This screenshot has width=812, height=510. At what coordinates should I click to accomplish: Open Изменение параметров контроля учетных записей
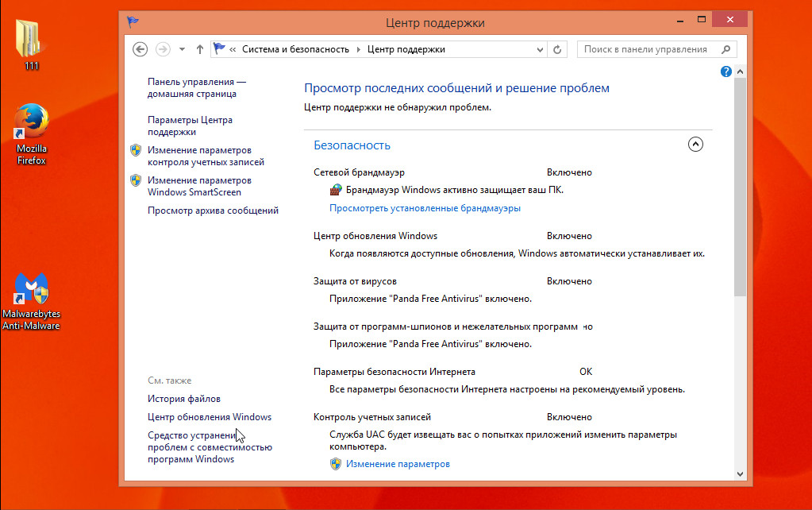click(x=206, y=156)
